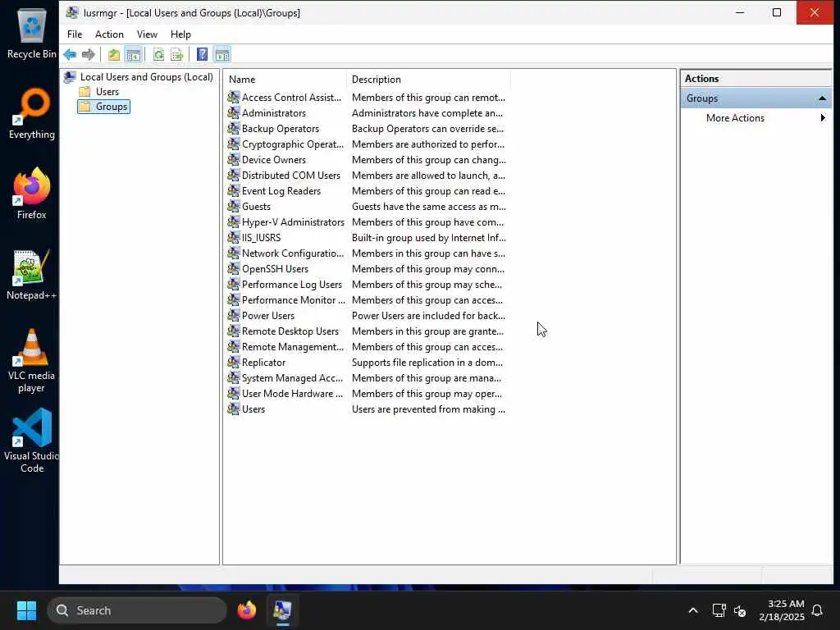Collapse the Groups section in Actions pane
This screenshot has width=840, height=630.
pos(822,98)
